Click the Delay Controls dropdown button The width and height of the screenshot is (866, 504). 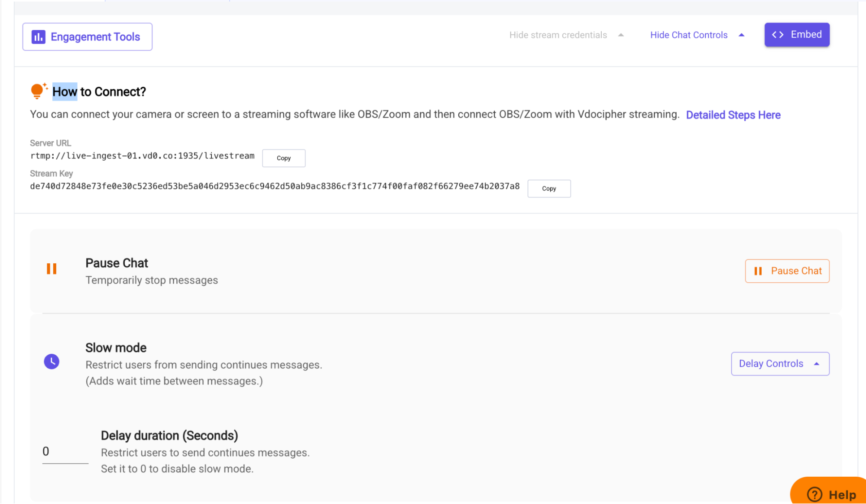click(780, 364)
